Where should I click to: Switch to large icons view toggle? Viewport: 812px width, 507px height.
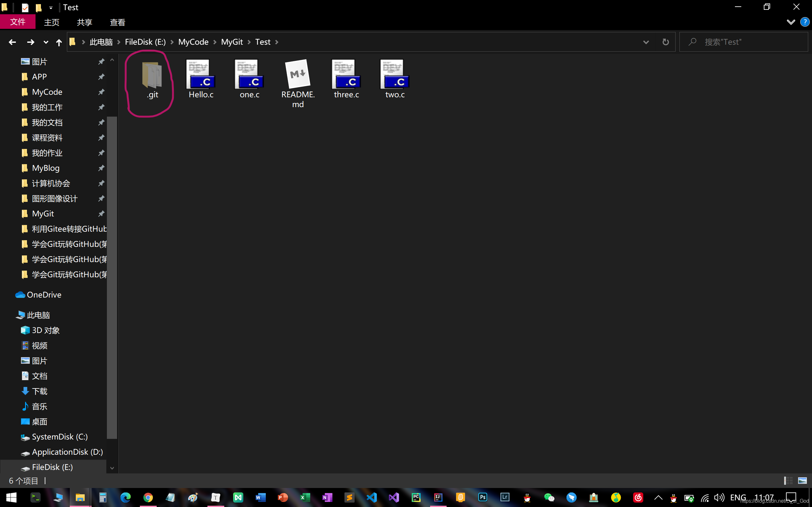802,480
